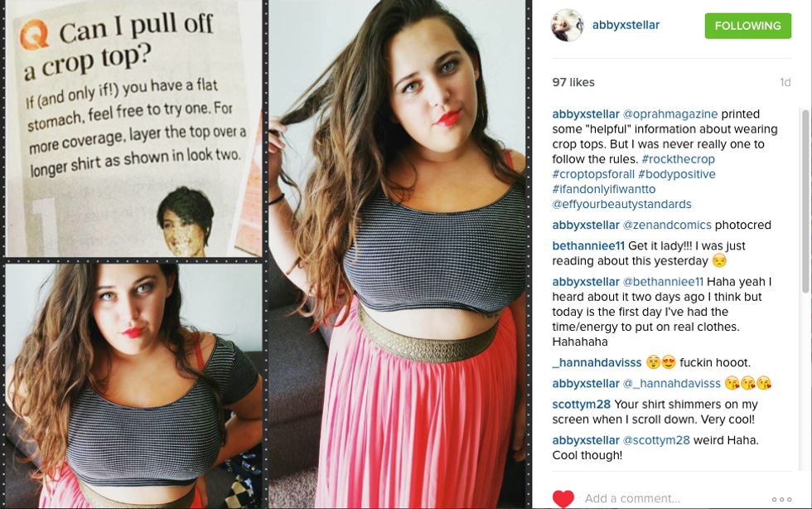
Task: Click the red heart like icon
Action: [563, 498]
